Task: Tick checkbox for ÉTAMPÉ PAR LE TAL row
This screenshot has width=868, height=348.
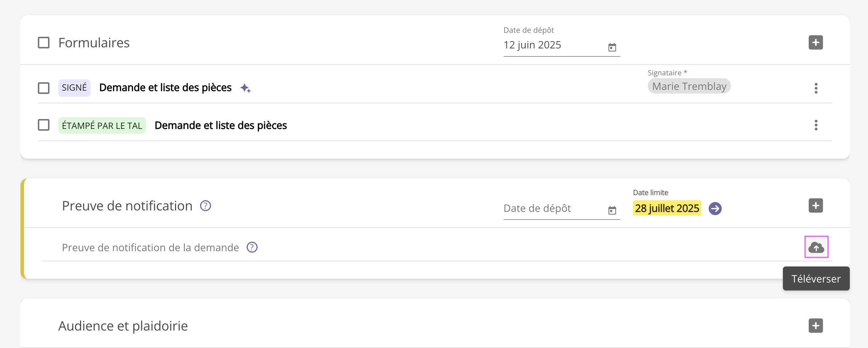Action: (44, 125)
